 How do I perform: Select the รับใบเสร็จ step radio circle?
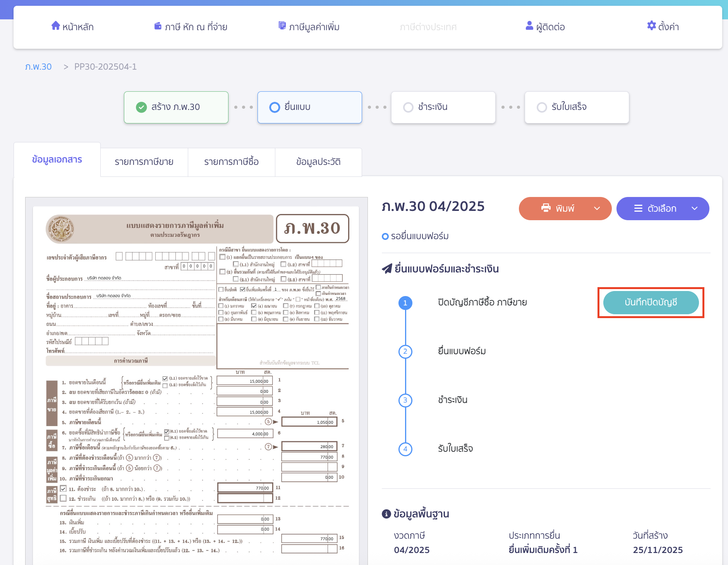pos(542,107)
